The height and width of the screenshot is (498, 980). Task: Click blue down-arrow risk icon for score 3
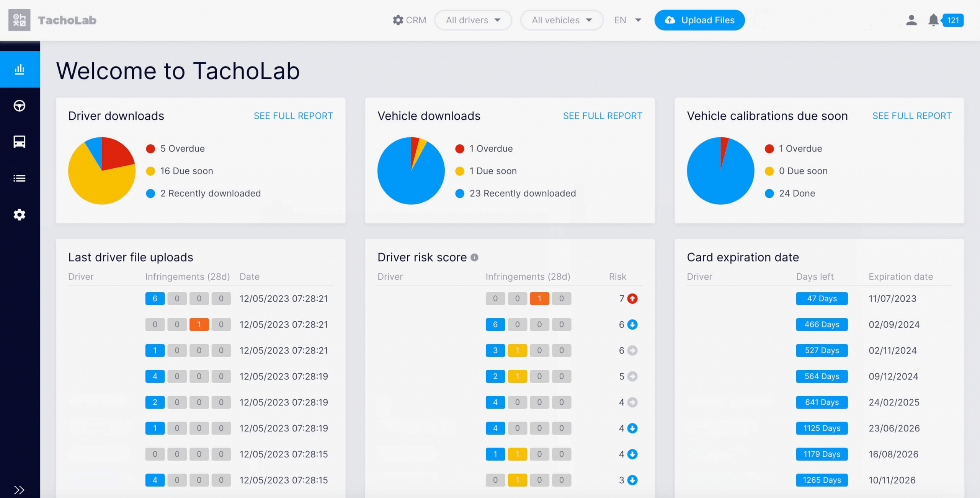[x=632, y=480]
